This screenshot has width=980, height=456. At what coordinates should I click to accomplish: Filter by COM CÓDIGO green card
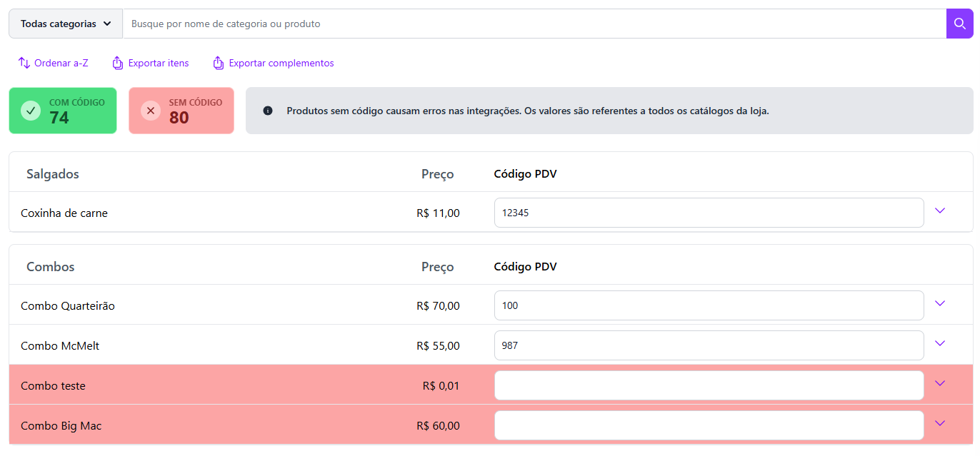coord(63,111)
